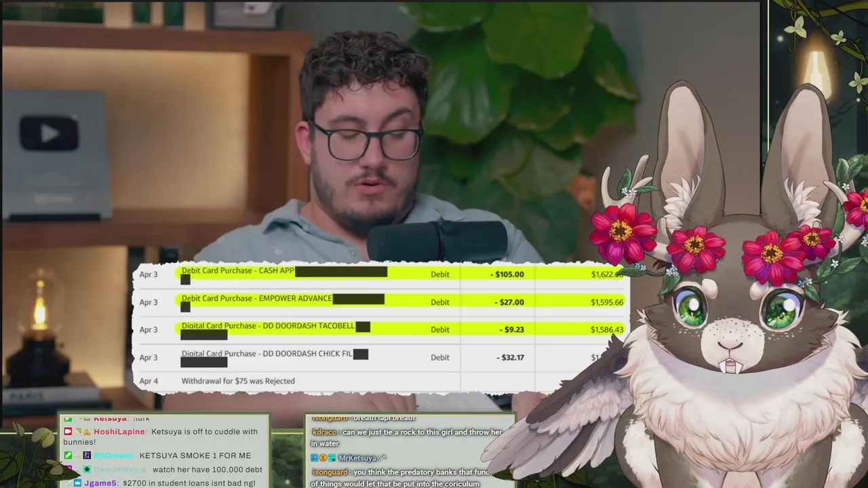Open Jgame5's chat username
The image size is (868, 488).
[100, 483]
